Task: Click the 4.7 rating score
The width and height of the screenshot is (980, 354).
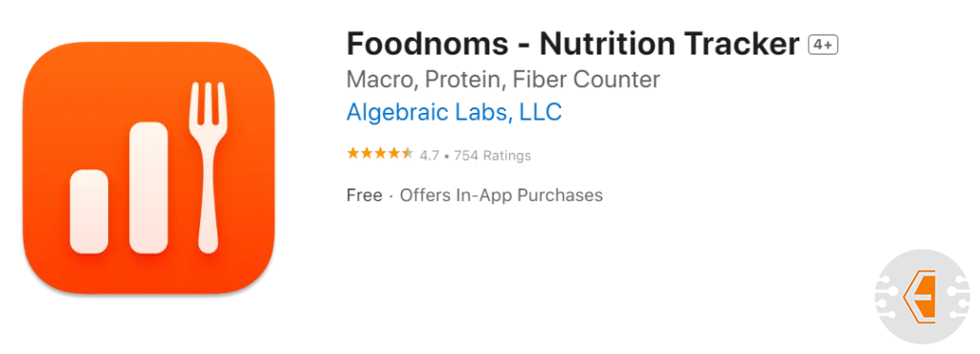Action: tap(430, 155)
